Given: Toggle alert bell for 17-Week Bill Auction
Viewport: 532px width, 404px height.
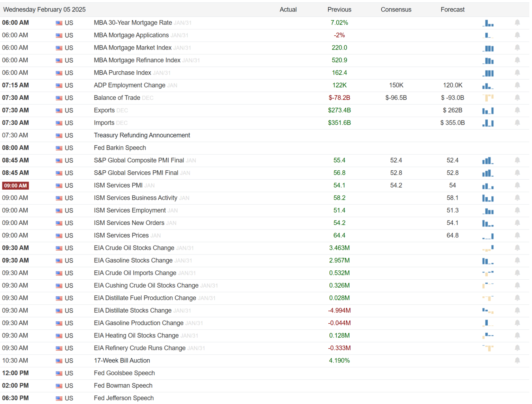Looking at the screenshot, I should click(517, 361).
